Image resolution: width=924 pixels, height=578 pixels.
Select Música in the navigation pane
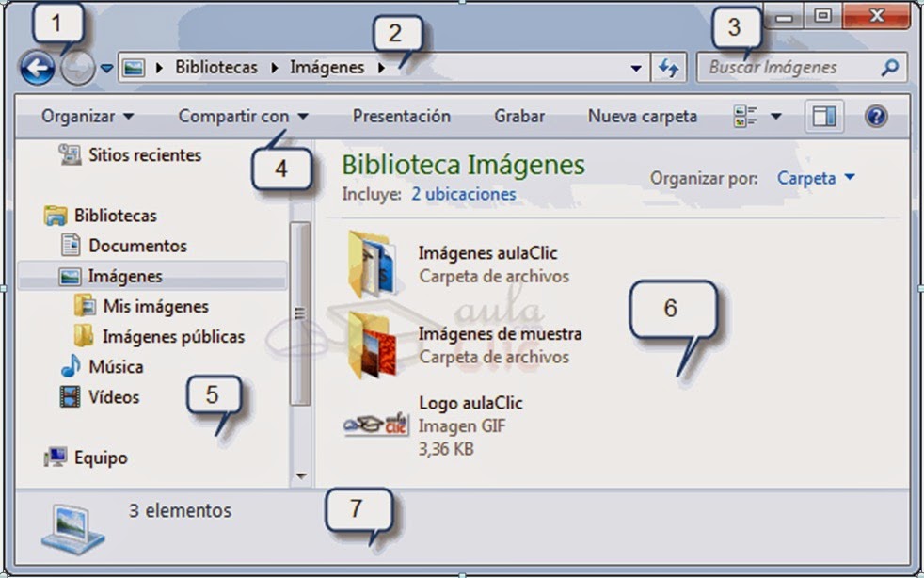[114, 366]
